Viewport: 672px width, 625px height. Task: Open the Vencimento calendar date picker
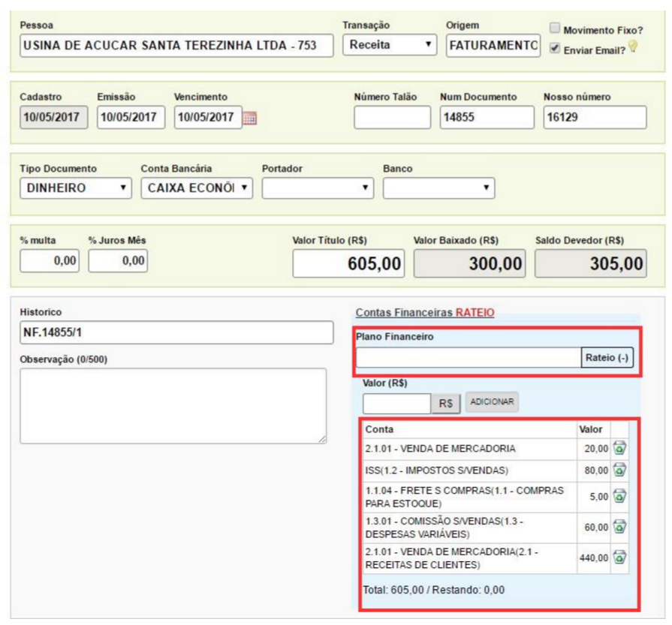[252, 119]
